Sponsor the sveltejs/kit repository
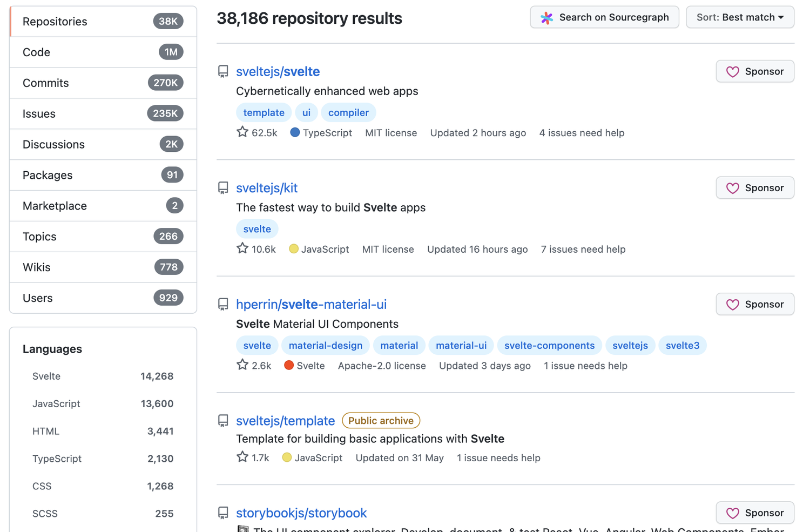810x532 pixels. [754, 188]
